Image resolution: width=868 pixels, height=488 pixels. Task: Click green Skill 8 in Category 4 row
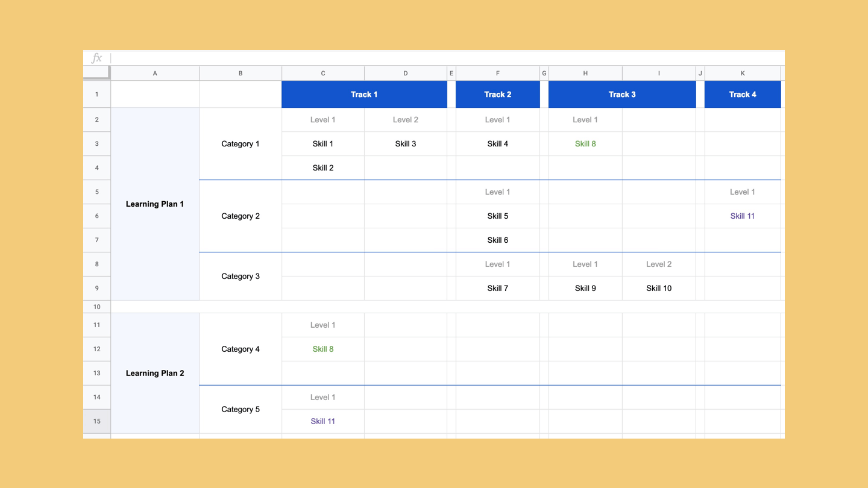click(323, 349)
